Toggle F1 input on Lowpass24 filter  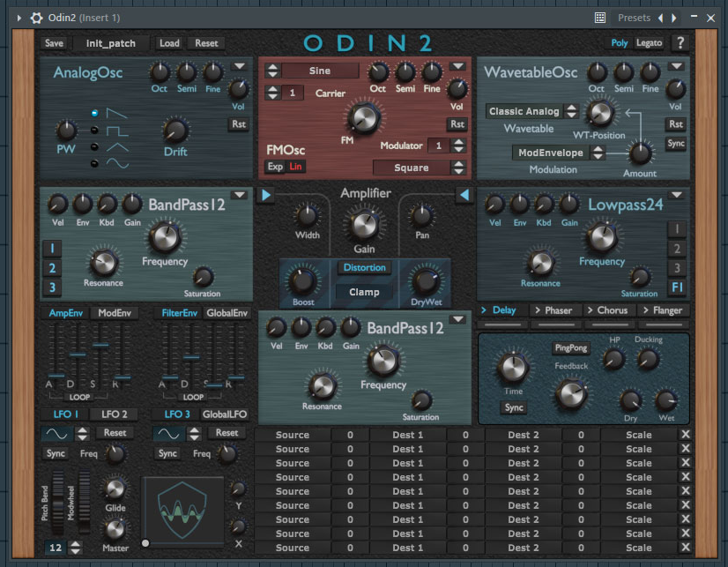click(x=677, y=287)
